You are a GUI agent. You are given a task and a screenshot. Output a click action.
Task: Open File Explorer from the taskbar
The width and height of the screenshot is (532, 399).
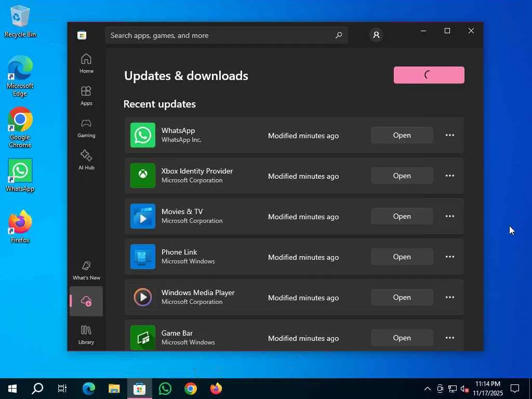point(114,389)
